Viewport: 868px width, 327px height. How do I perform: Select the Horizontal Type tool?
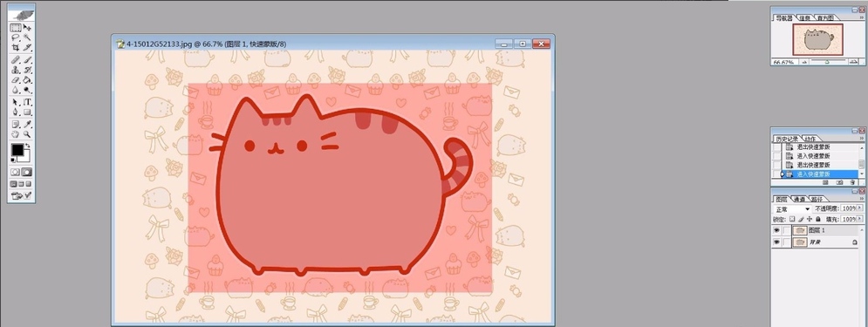[x=27, y=102]
